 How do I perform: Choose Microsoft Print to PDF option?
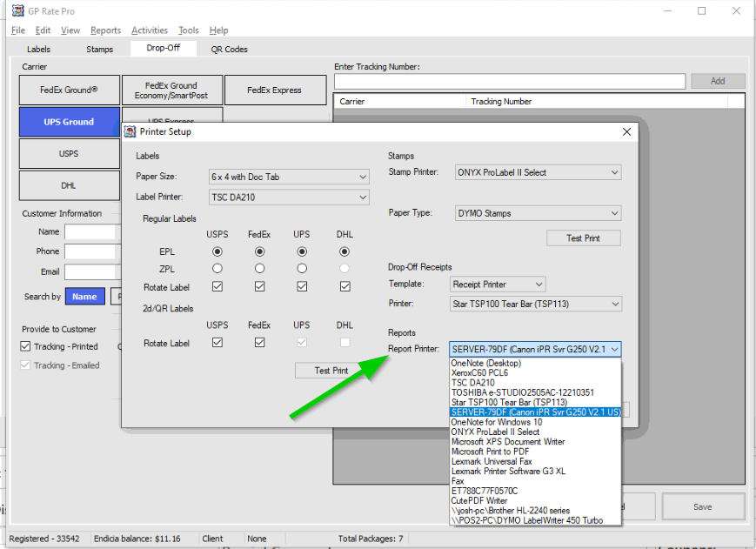(535, 452)
